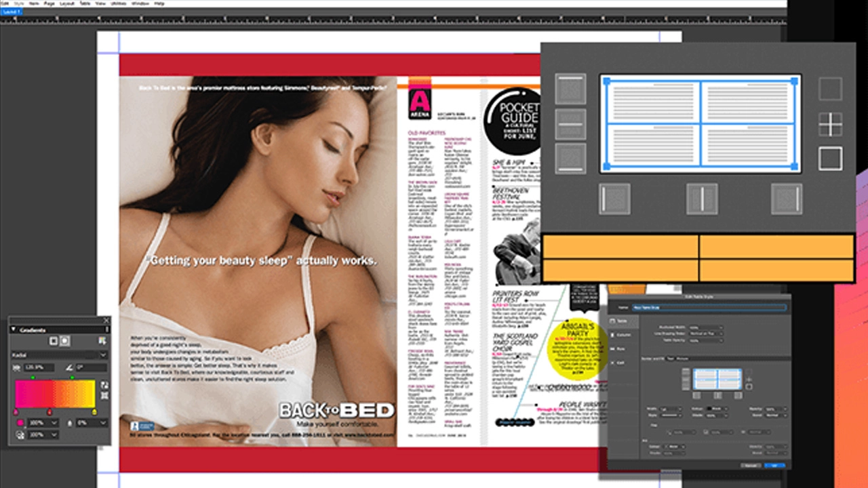This screenshot has width=868, height=488.
Task: Click the icon below the reverse gradient button
Action: [x=104, y=395]
